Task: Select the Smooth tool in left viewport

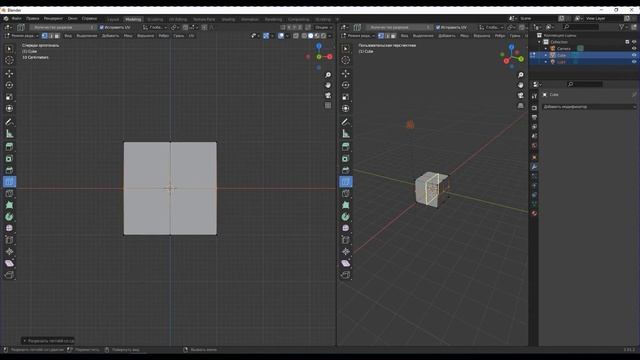Action: point(9,228)
